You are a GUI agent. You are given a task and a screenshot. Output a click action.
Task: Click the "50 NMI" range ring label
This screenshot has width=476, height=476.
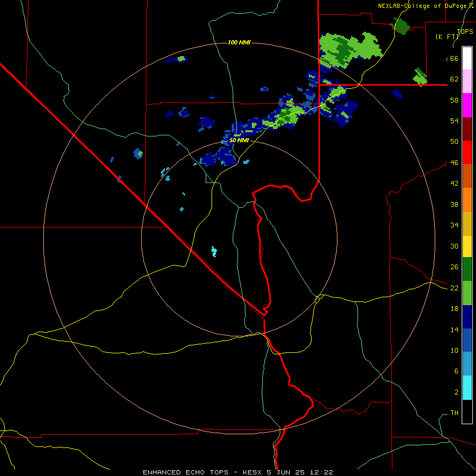coord(239,140)
